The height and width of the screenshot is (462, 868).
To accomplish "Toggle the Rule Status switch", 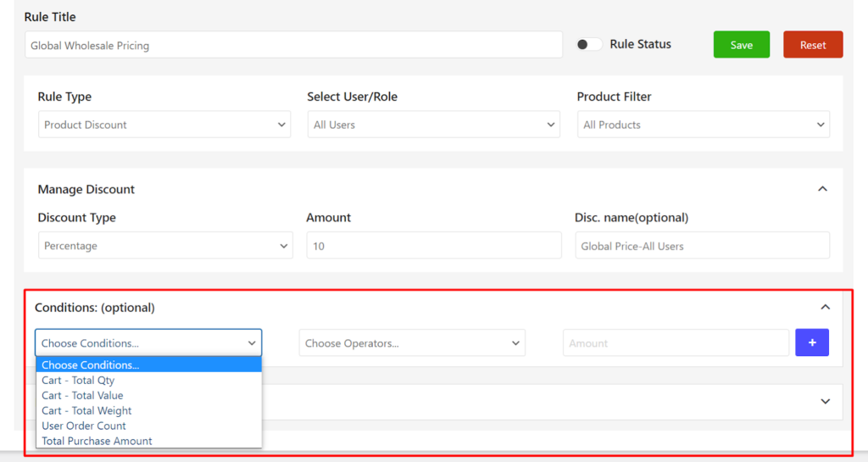I will click(x=588, y=44).
